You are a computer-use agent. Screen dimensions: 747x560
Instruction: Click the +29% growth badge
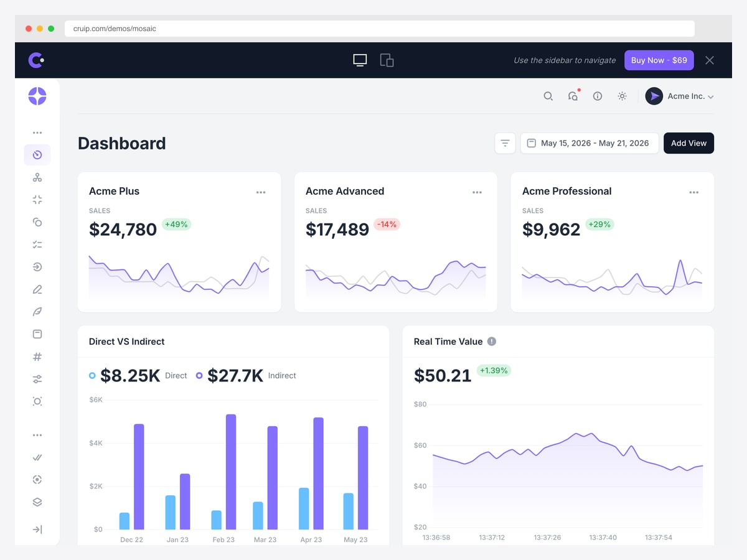599,224
